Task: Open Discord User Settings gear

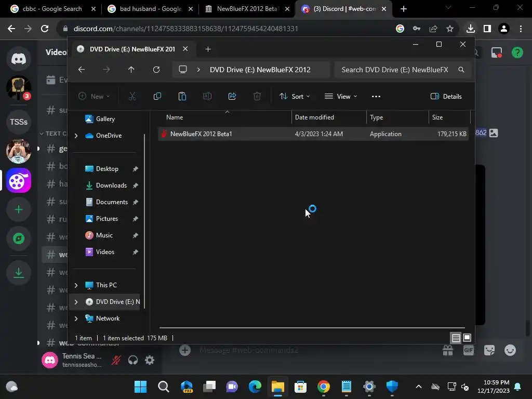Action: [x=150, y=360]
